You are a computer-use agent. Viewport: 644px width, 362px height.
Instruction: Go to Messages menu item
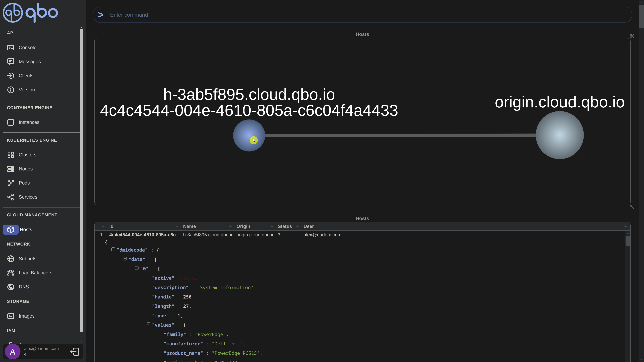(x=30, y=62)
